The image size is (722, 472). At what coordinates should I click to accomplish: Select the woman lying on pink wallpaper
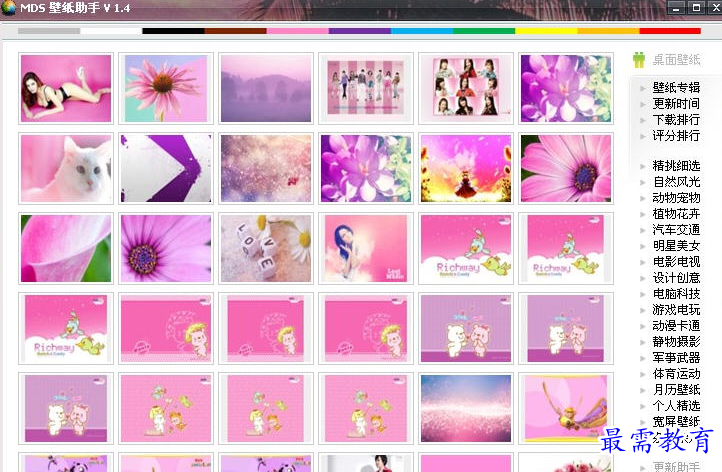(66, 88)
